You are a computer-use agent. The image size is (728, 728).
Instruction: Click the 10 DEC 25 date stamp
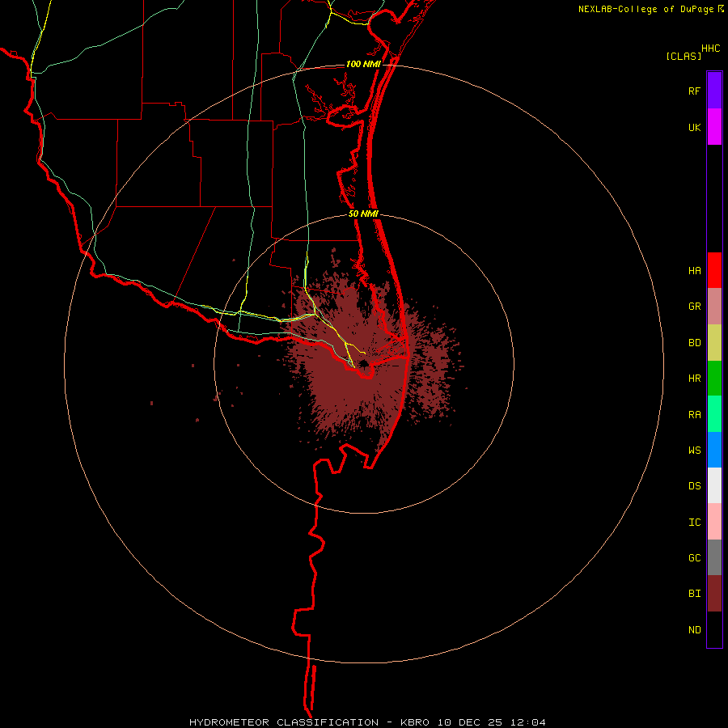coord(469,722)
